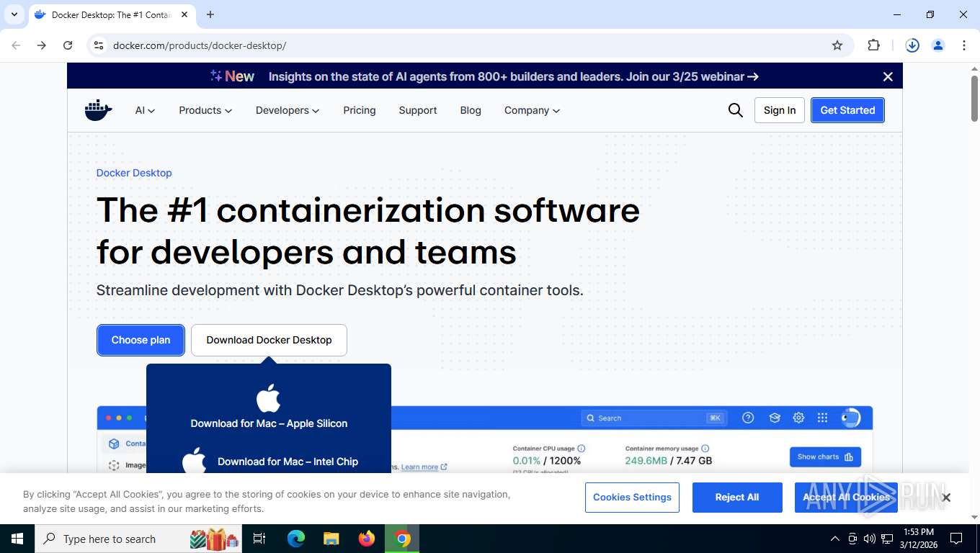980x553 pixels.
Task: Expand the Developers navigation menu
Action: pos(288,110)
